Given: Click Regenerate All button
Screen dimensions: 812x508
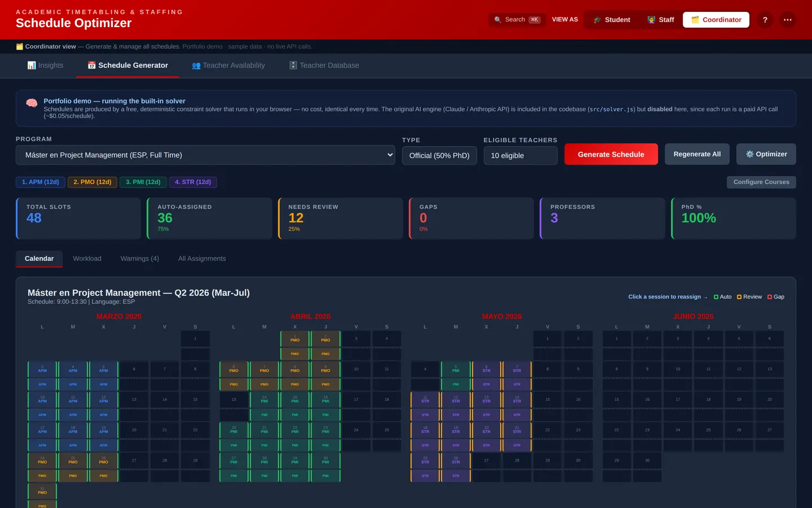Looking at the screenshot, I should pos(697,154).
